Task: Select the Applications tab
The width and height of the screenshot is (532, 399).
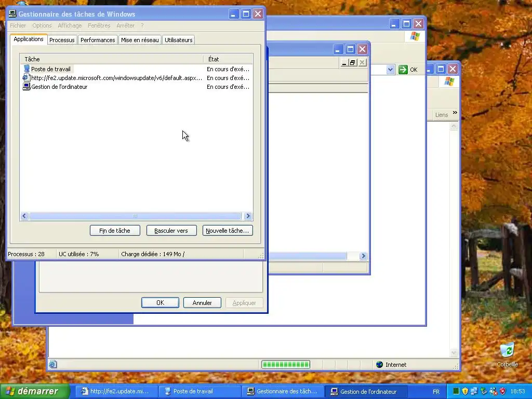Action: point(29,39)
